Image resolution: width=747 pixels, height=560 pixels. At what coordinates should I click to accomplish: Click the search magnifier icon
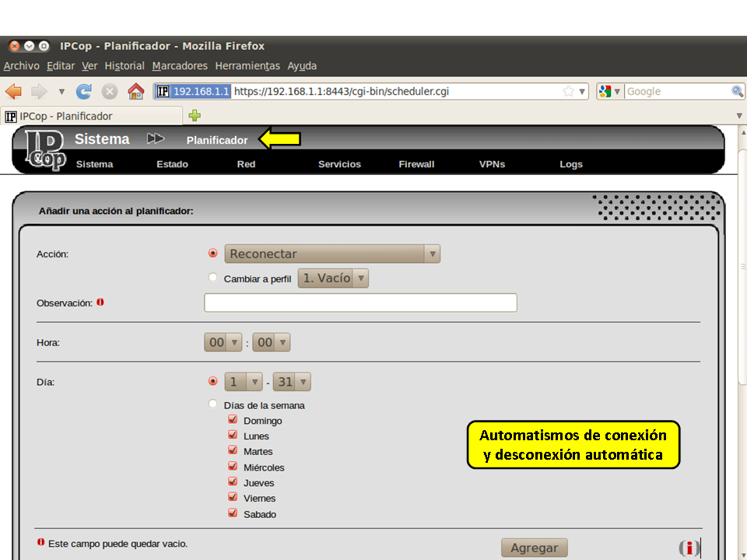coord(737,92)
